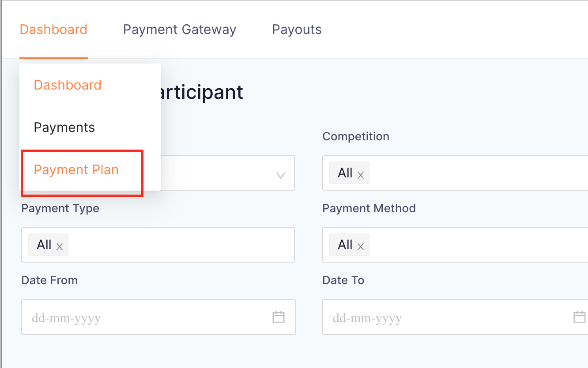Open the Date To calendar icon
Viewport: 588px width, 368px height.
579,317
